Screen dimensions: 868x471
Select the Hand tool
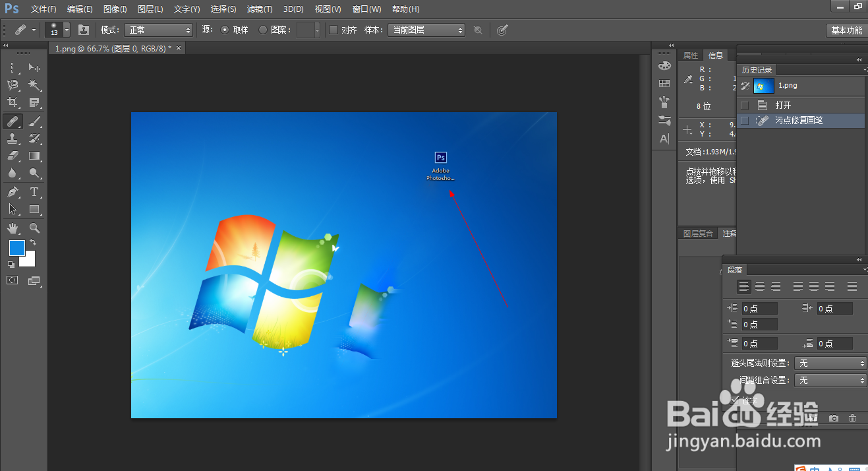pos(13,228)
